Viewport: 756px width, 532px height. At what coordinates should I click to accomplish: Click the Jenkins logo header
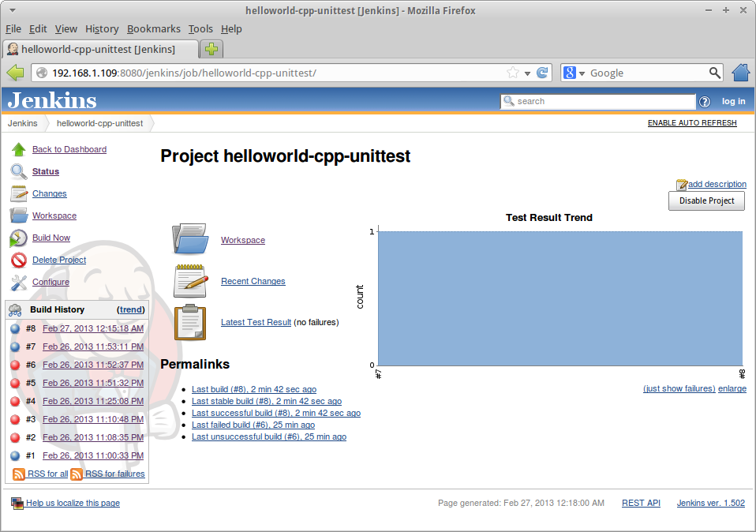[52, 100]
